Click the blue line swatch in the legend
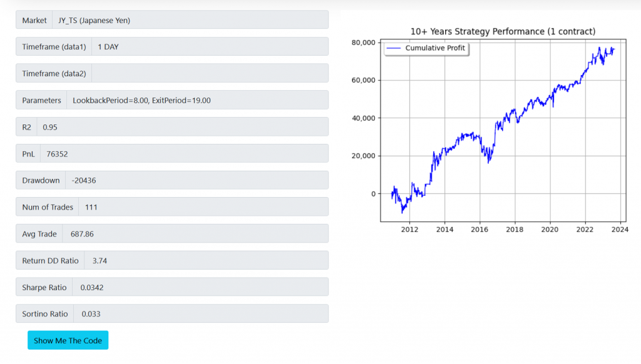The image size is (641, 364). click(x=394, y=48)
